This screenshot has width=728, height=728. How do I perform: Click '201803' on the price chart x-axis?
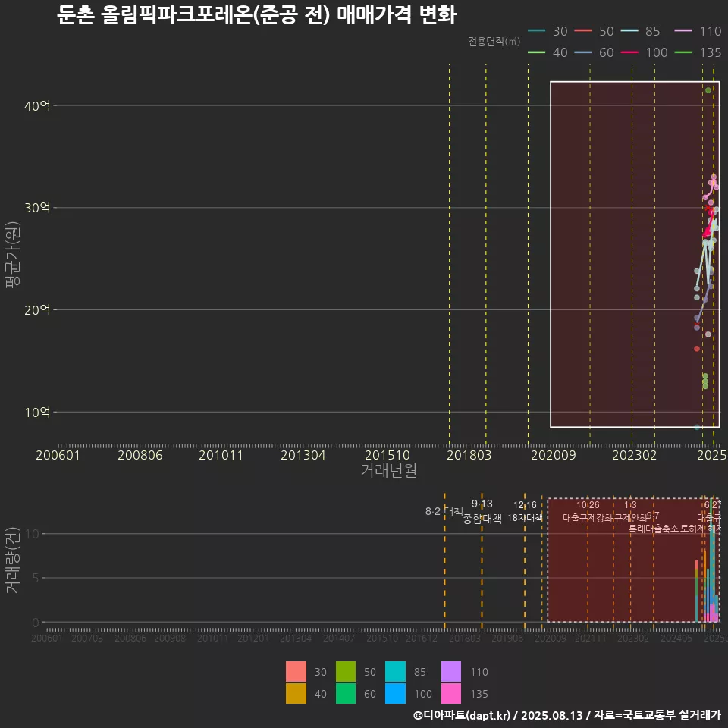pos(469,455)
